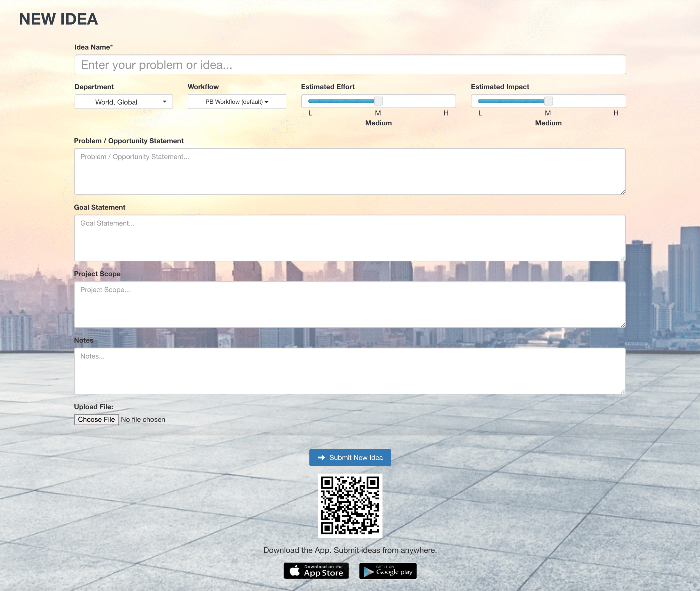Click the Estimated Effort slider handle
Viewport: 700px width, 591px height.
tap(378, 101)
